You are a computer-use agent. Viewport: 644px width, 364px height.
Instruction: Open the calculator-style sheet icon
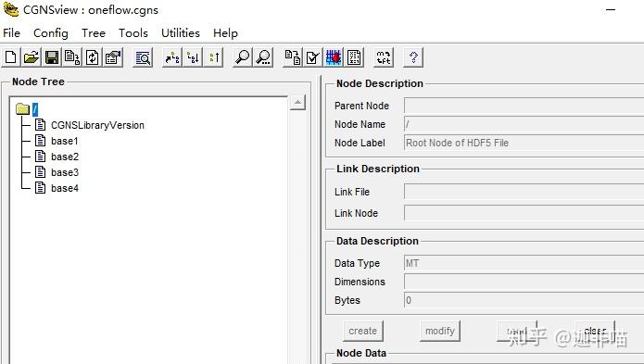[354, 57]
